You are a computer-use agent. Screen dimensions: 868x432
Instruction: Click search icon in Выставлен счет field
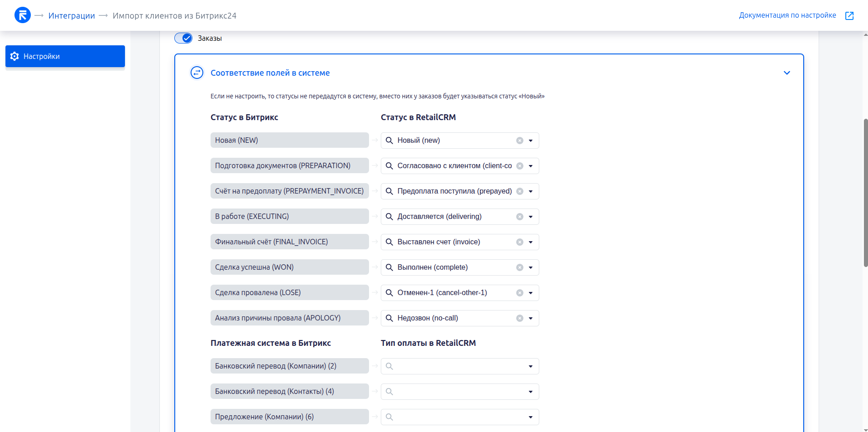[x=389, y=242]
